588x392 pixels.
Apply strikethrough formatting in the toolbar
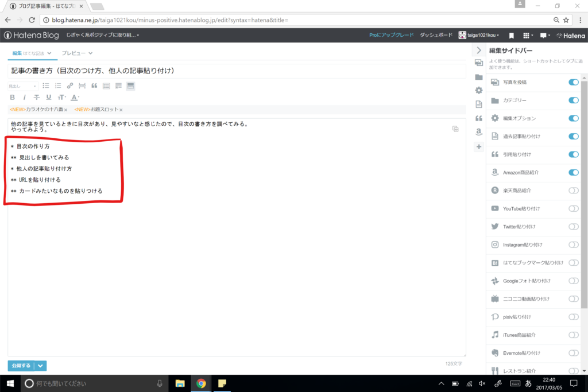(x=36, y=97)
